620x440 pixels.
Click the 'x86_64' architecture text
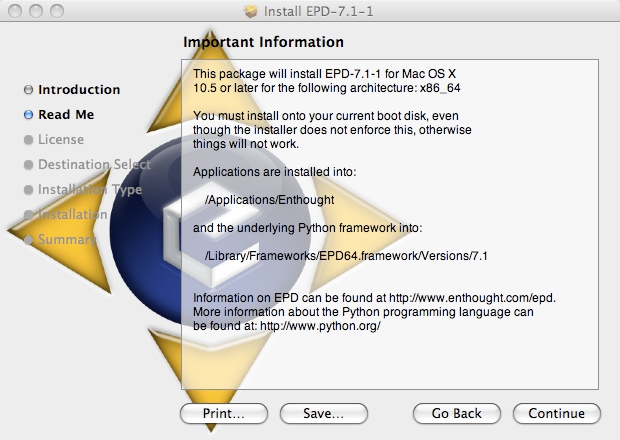point(440,88)
